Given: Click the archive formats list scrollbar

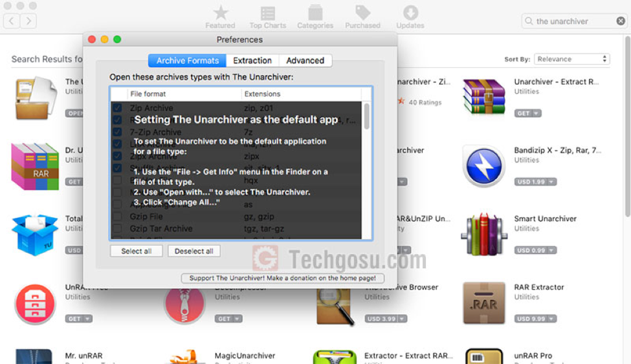Looking at the screenshot, I should pyautogui.click(x=366, y=116).
